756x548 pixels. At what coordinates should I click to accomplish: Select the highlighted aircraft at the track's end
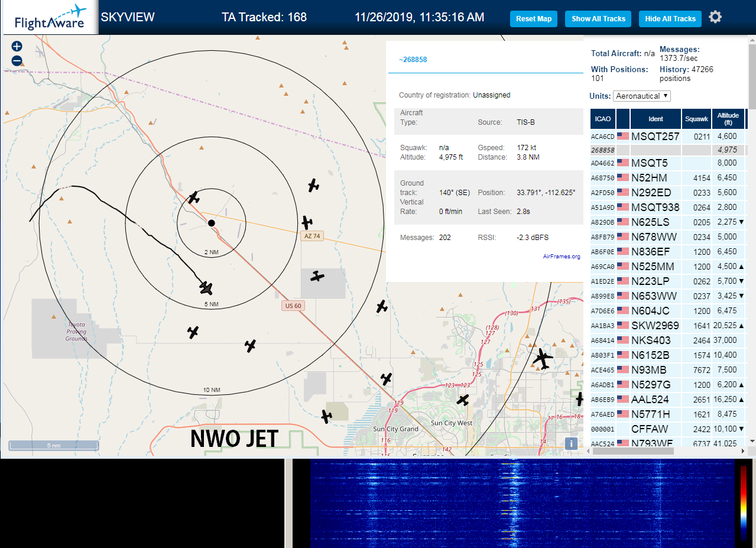tap(206, 288)
